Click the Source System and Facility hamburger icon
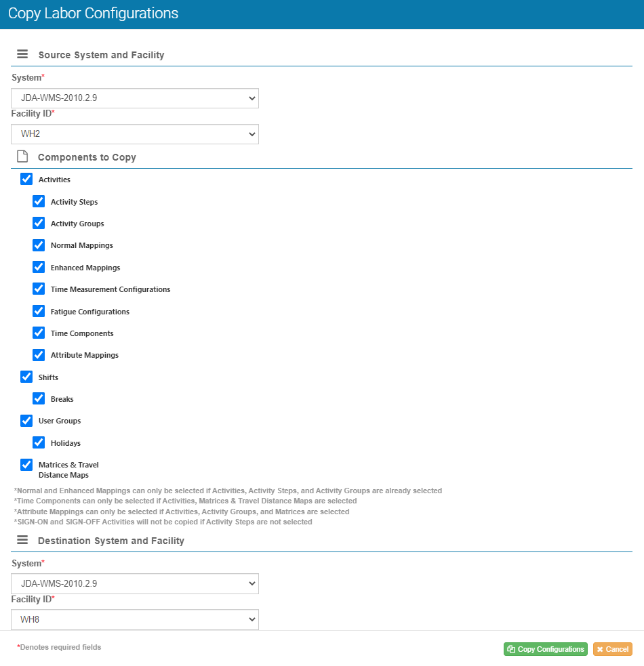 coord(22,54)
